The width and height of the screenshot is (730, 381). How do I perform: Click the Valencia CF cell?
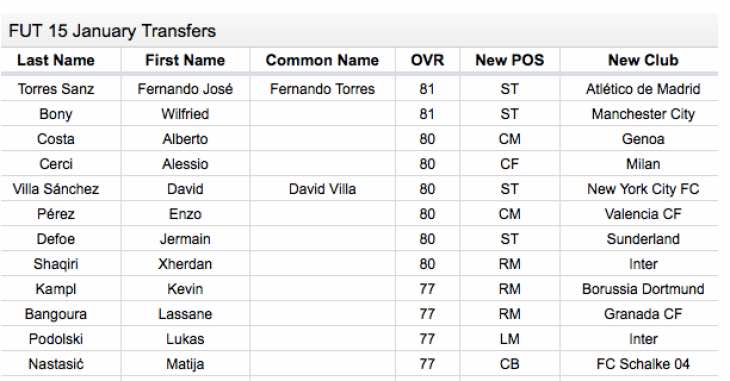pos(643,214)
